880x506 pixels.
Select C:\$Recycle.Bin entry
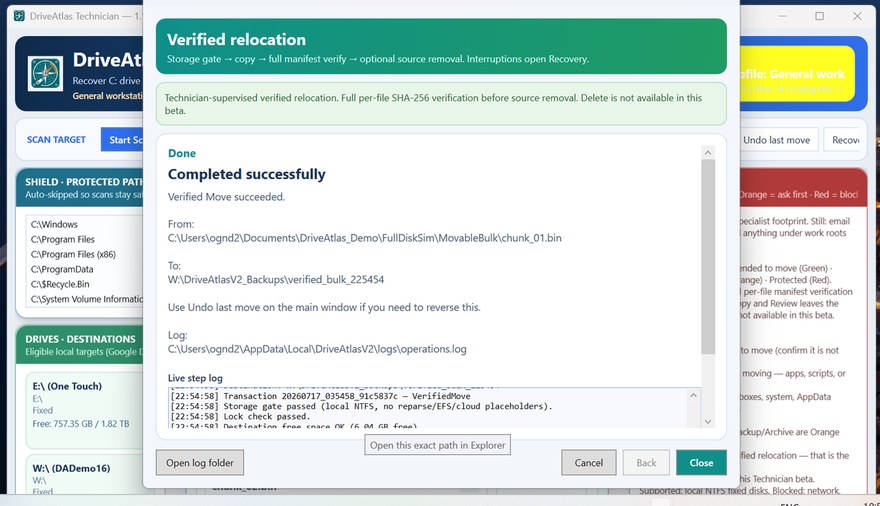60,284
